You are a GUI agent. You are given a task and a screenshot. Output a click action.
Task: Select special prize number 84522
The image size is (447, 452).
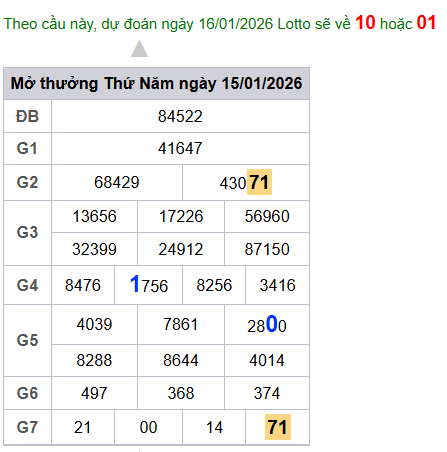click(x=180, y=117)
